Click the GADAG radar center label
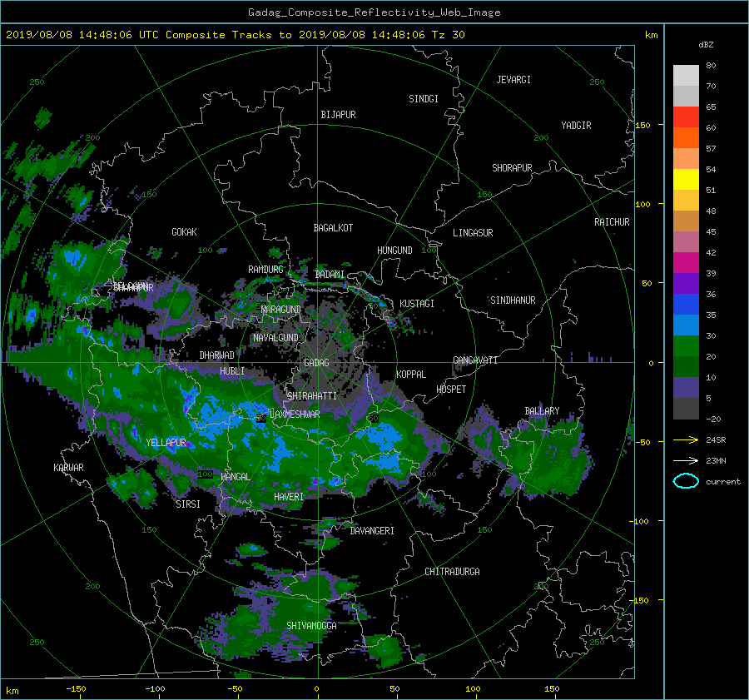Screen dimensions: 749x700 [316, 363]
